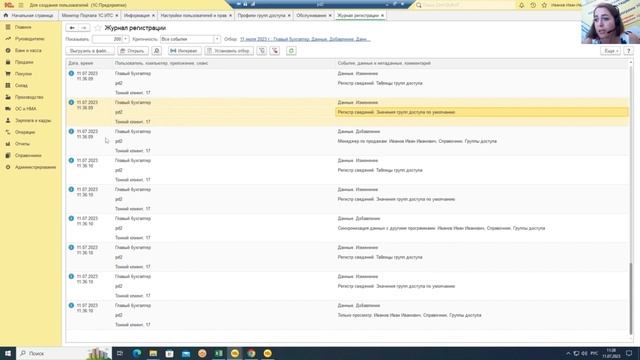Open Покупки section in sidebar
640x360 pixels.
23,74
